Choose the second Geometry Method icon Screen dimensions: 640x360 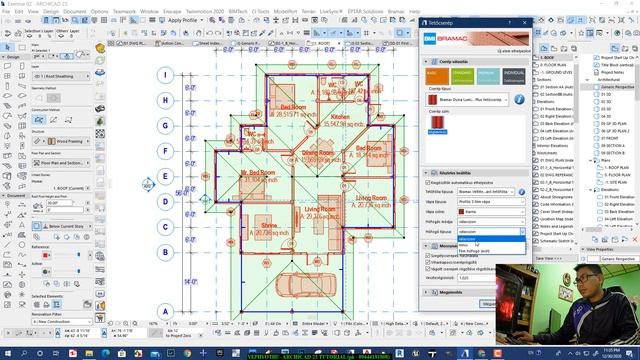click(x=53, y=98)
